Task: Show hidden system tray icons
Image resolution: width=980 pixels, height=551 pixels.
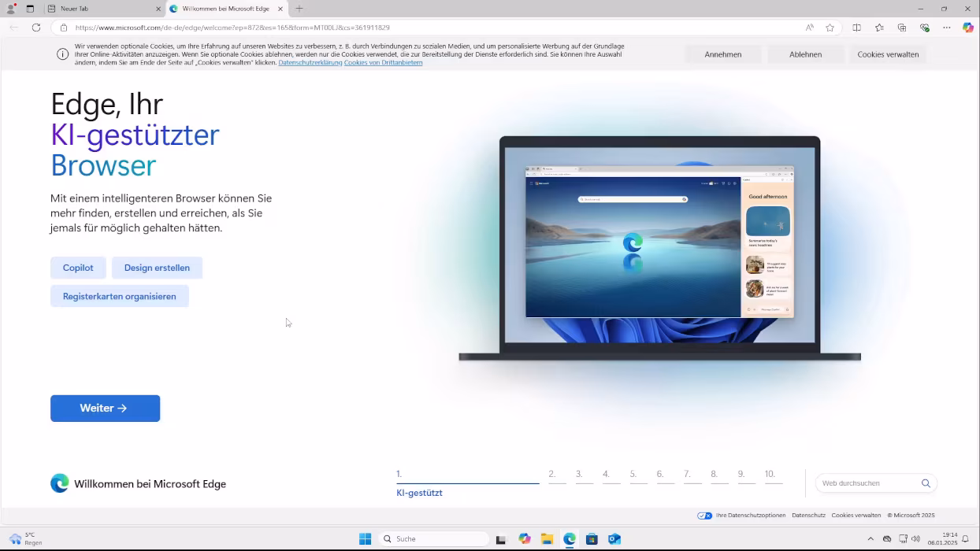Action: pos(870,539)
